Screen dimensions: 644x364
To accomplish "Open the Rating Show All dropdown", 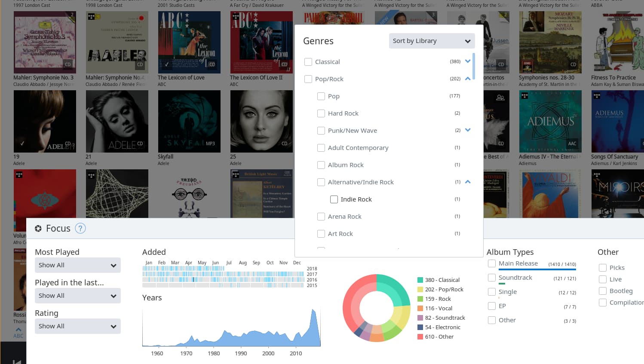I will pos(78,326).
